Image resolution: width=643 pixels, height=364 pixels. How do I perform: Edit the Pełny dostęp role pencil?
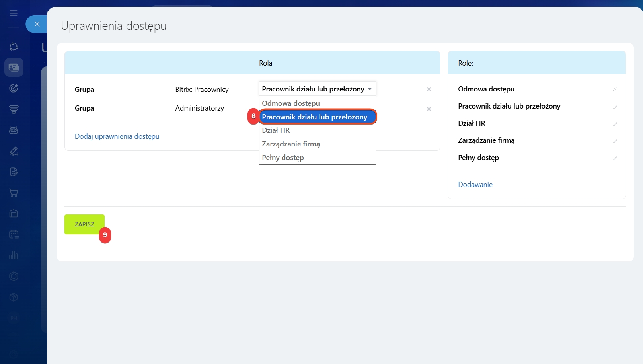[615, 158]
